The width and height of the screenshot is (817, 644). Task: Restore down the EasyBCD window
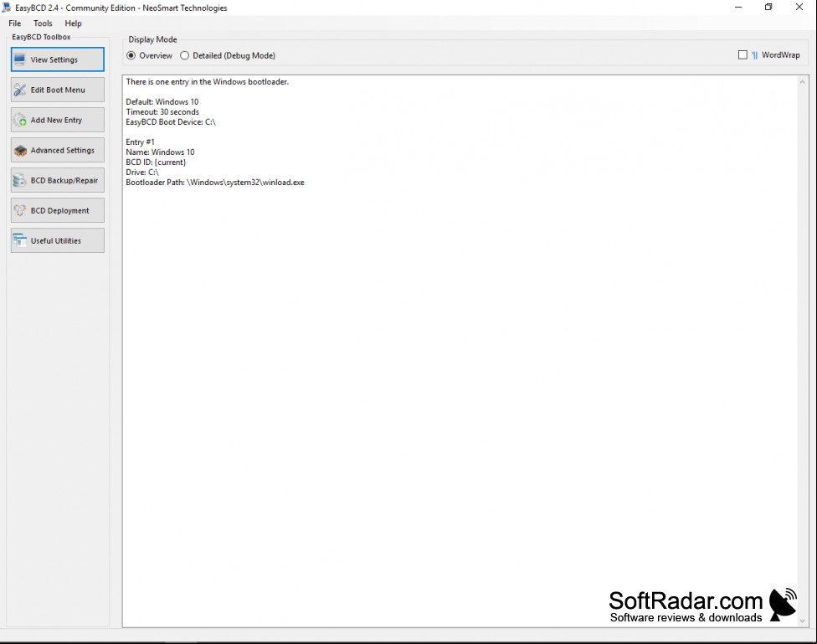[768, 8]
